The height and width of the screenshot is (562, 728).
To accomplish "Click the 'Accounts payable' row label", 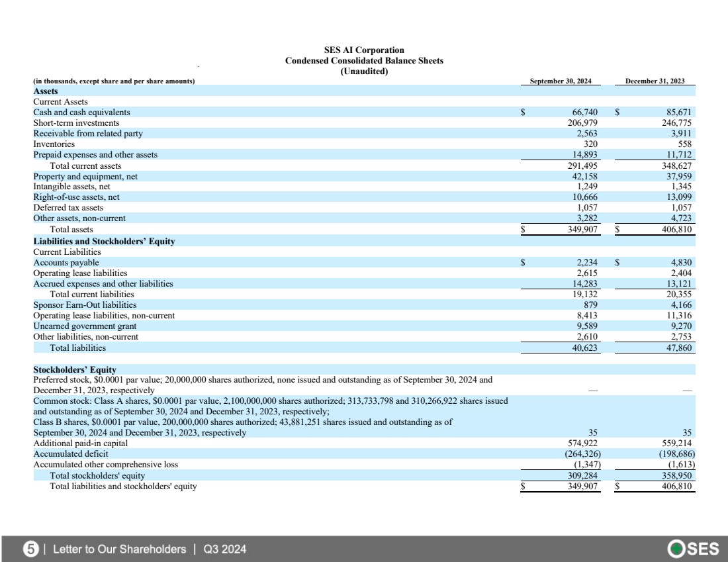I will [x=66, y=263].
